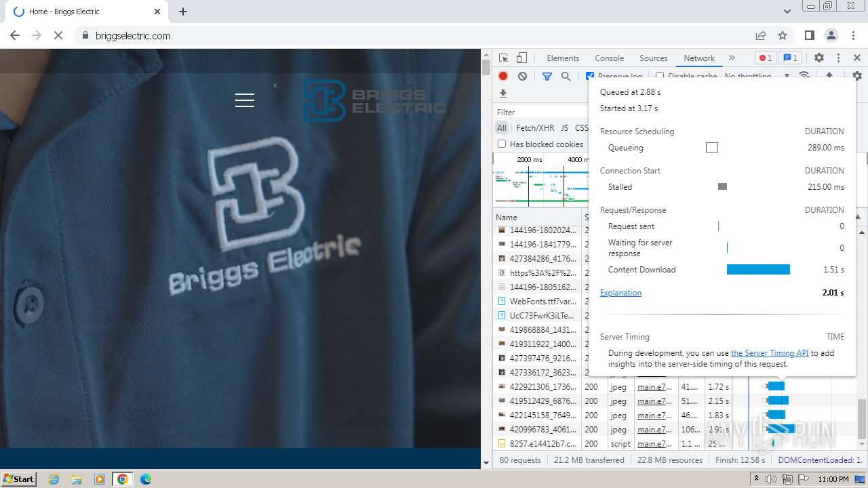Open main.e7 initiator for 8257.e14412b7 script row
868x488 pixels.
coord(655,444)
